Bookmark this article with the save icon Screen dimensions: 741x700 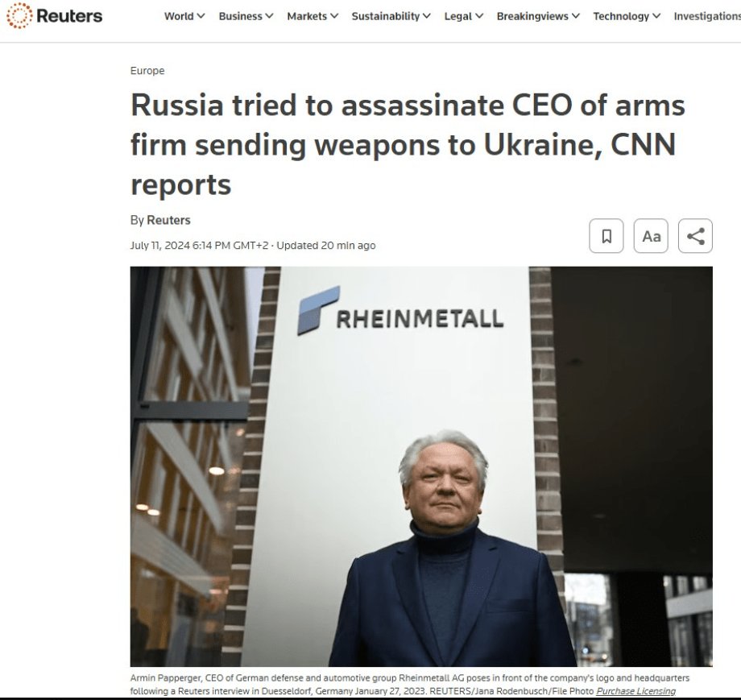(606, 236)
